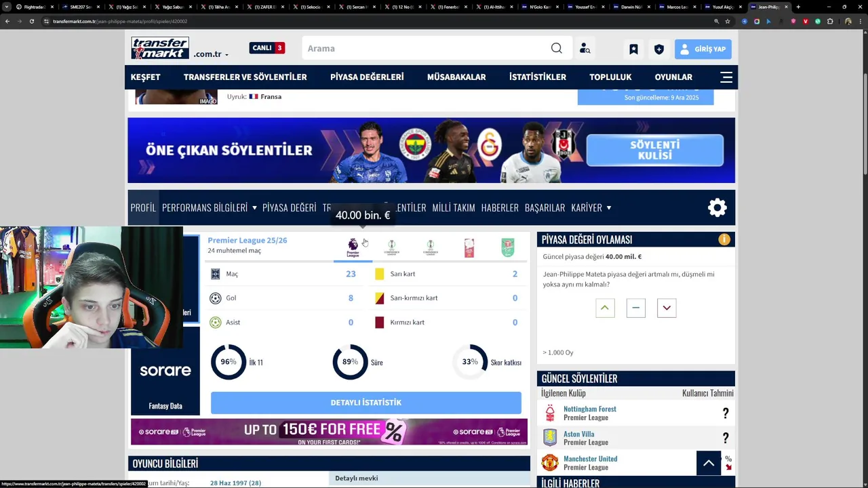Screen dimensions: 868x488
Task: Click the birth date 28 Haz 1997 link
Action: pos(235,483)
